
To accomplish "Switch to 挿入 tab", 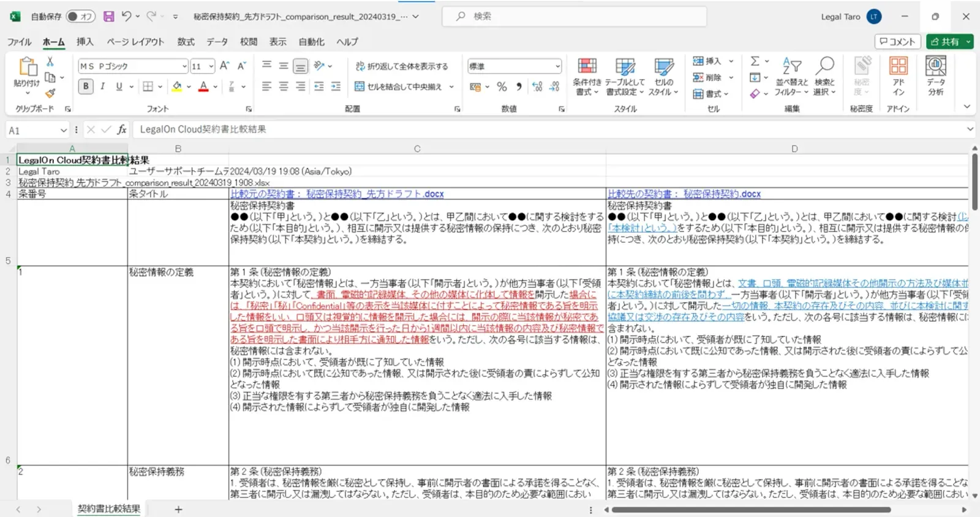I will pyautogui.click(x=85, y=42).
